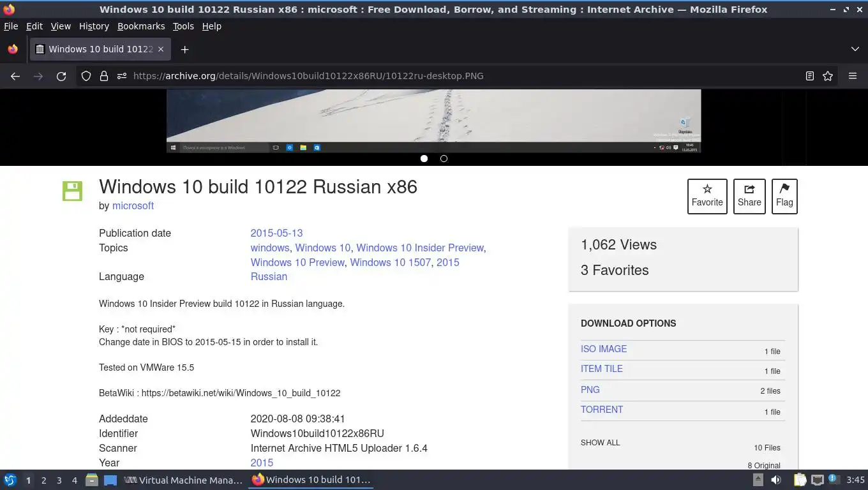This screenshot has height=490, width=868.
Task: Click the BetaWiki URL text
Action: pyautogui.click(x=241, y=393)
